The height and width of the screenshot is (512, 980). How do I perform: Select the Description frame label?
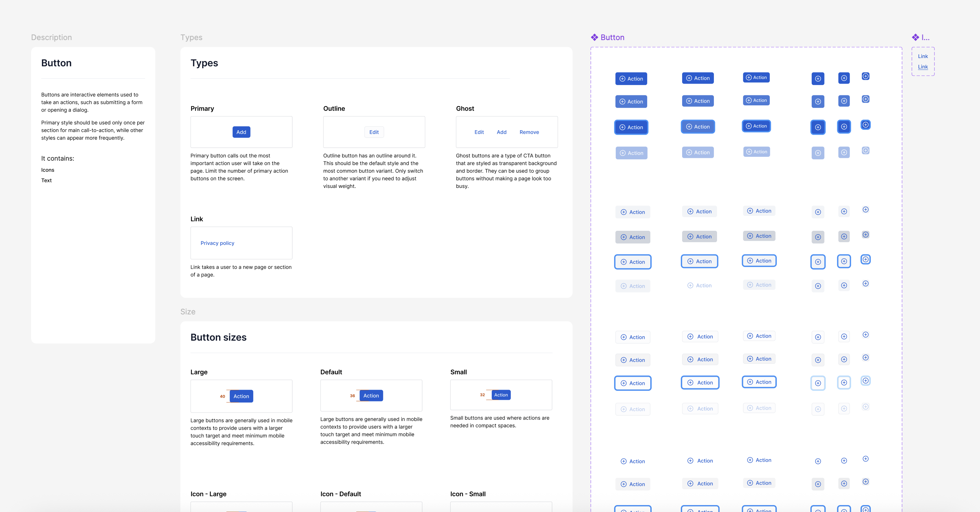point(51,37)
